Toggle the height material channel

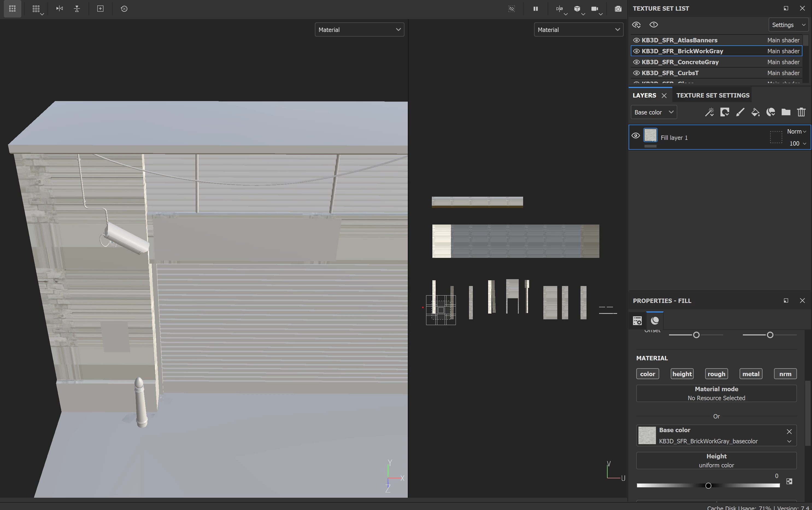(682, 374)
